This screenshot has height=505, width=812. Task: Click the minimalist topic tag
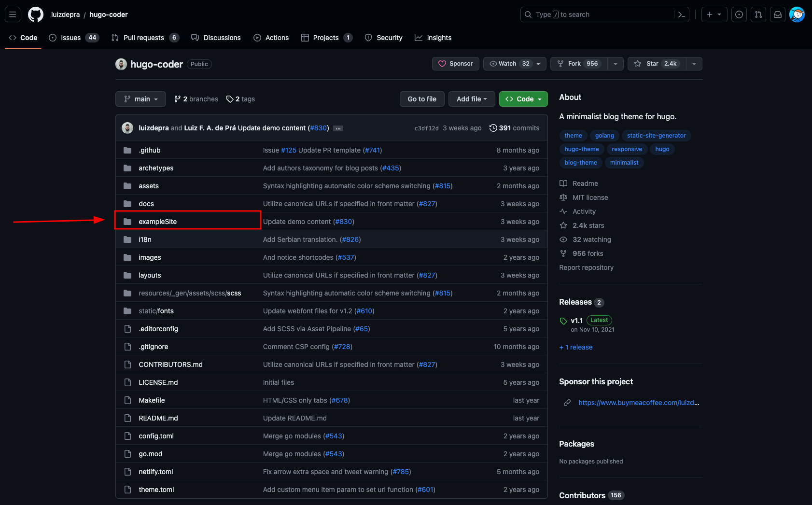[624, 163]
